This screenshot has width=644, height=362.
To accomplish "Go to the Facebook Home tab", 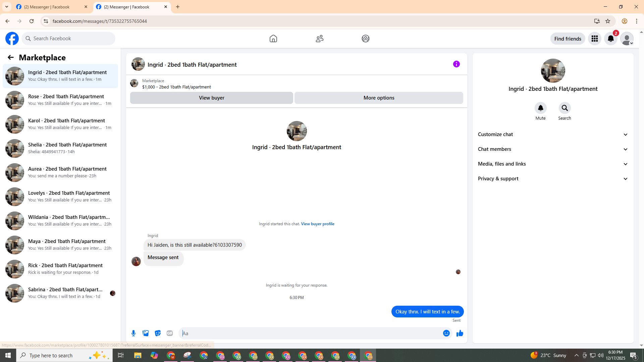I will 273,39.
